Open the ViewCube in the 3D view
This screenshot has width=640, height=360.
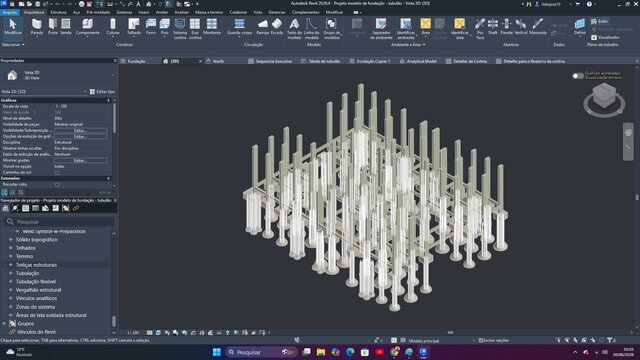click(604, 99)
